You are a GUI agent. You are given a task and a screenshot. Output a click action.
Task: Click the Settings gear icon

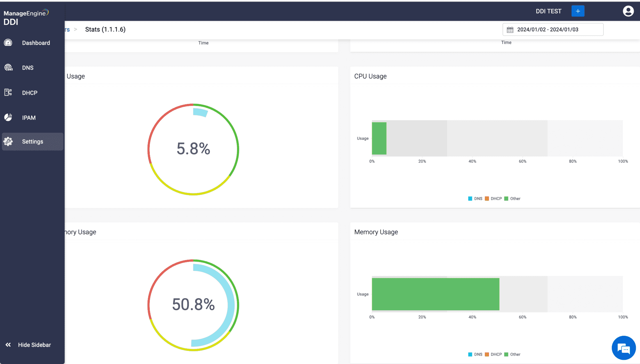(8, 141)
